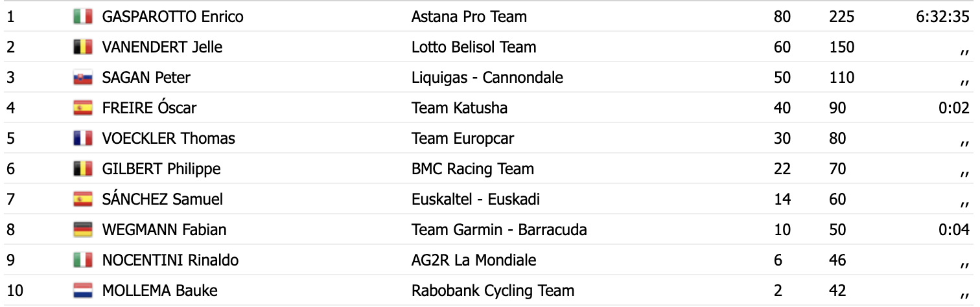This screenshot has height=307, width=980.
Task: Click the Dutch flag beside Mollema
Action: 82,291
